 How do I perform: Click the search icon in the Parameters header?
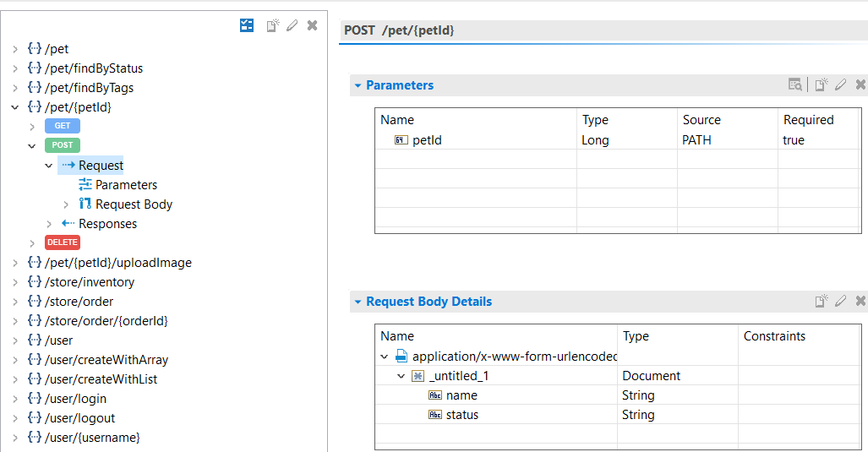click(795, 84)
